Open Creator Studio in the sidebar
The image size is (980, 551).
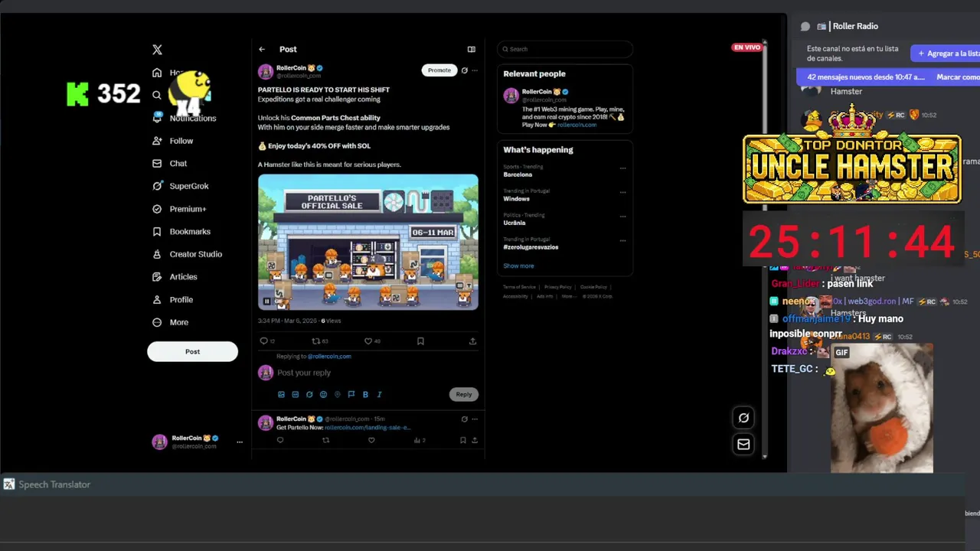[x=187, y=254]
